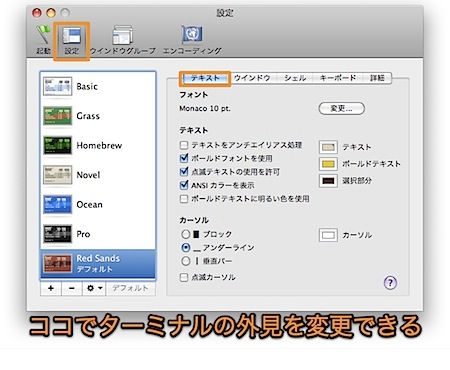This screenshot has height=370, width=450.
Task: Toggle ANSI カラーを表示 checkbox
Action: [184, 185]
